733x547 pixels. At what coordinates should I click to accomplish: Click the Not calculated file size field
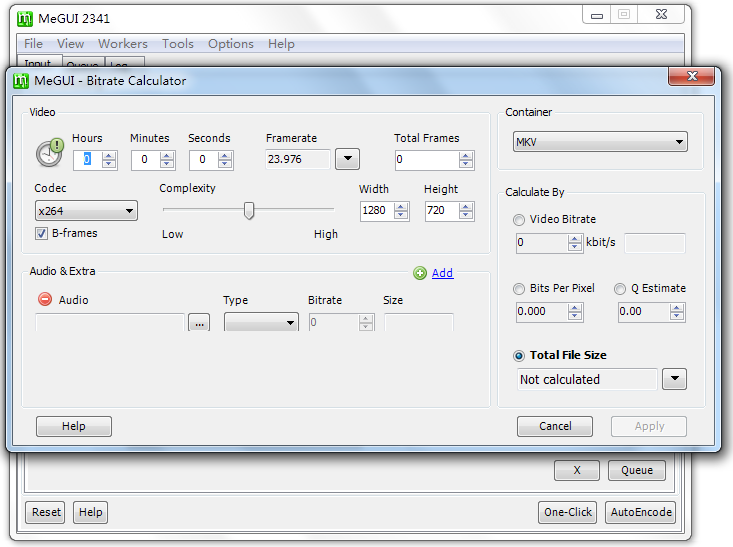point(587,379)
